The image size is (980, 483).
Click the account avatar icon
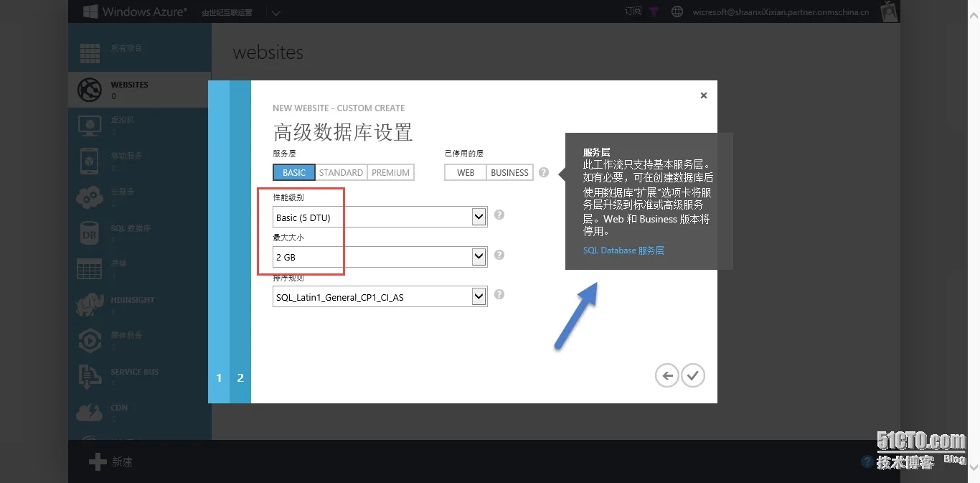pos(889,11)
